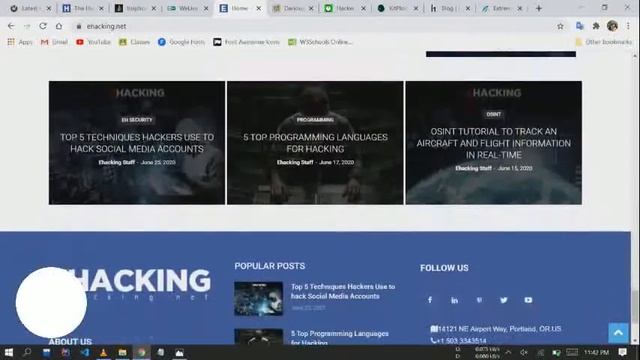The width and height of the screenshot is (640, 360).
Task: Open the notification center icon
Action: point(622,352)
